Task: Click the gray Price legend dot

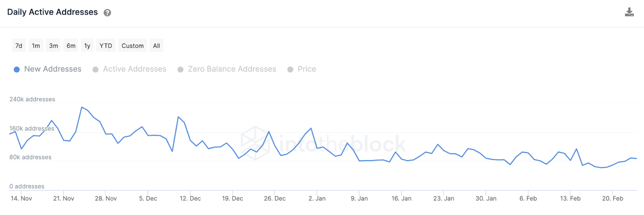Action: point(290,69)
